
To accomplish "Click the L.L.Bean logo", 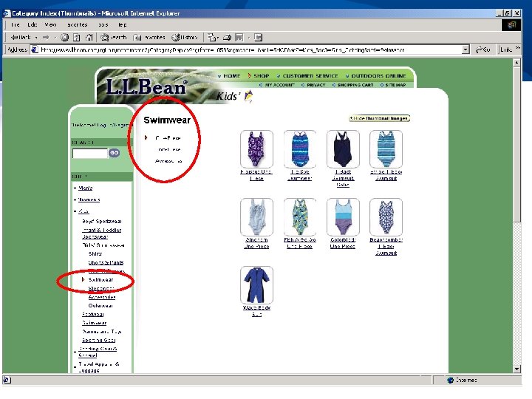I will (146, 87).
